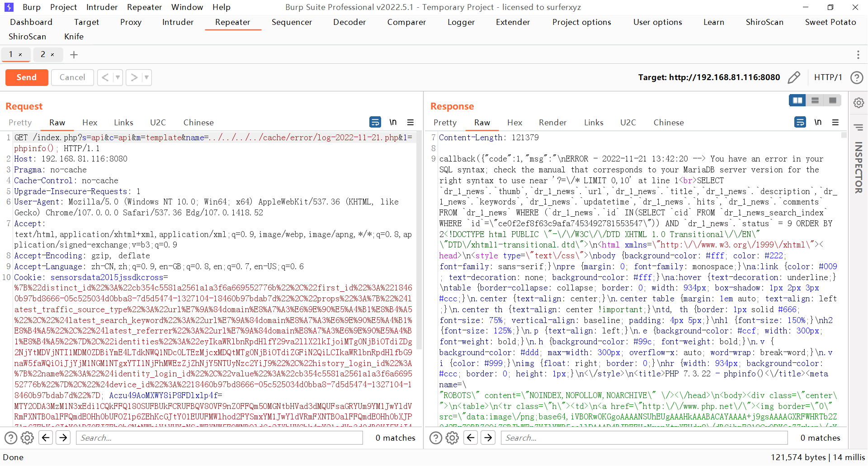Viewport: 868px width, 466px height.
Task: Open response message editor menu
Action: coord(835,122)
